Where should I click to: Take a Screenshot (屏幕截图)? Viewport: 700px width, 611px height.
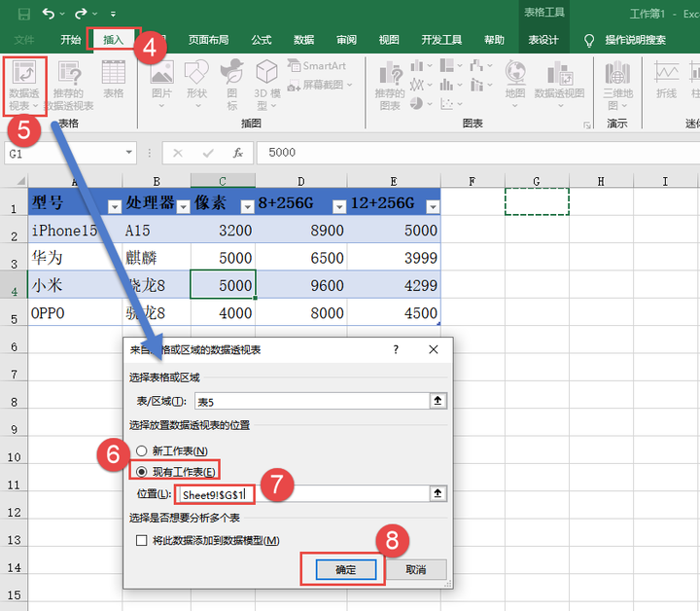pos(320,85)
